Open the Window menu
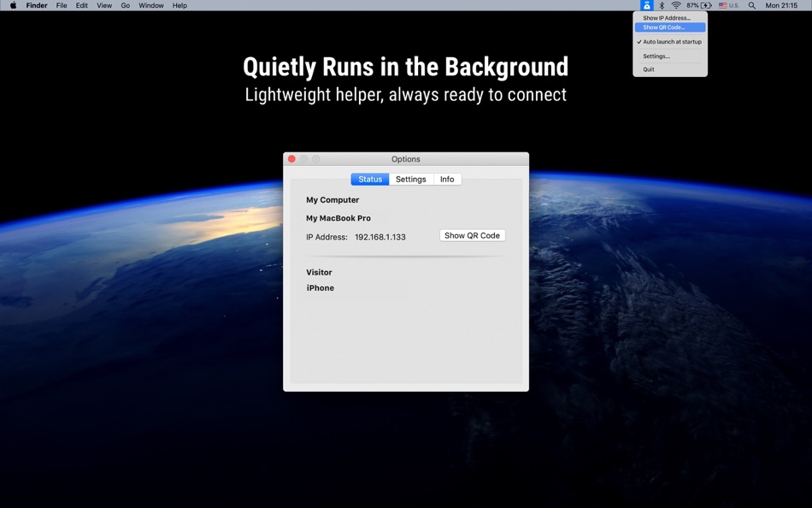This screenshot has height=508, width=812. point(151,5)
